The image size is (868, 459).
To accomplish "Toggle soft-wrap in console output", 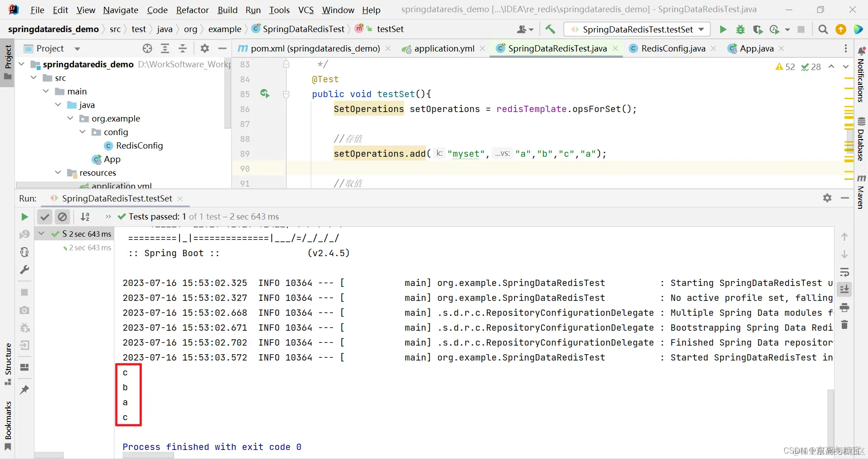I will click(x=844, y=272).
